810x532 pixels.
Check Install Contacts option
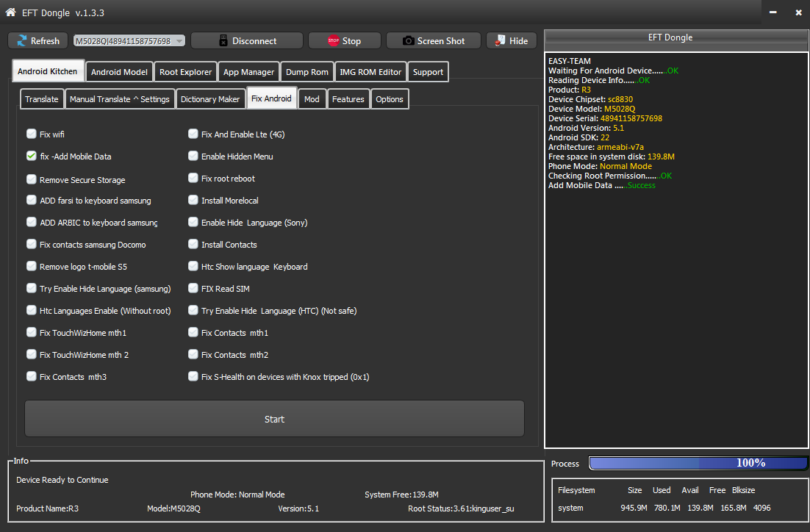(x=193, y=244)
